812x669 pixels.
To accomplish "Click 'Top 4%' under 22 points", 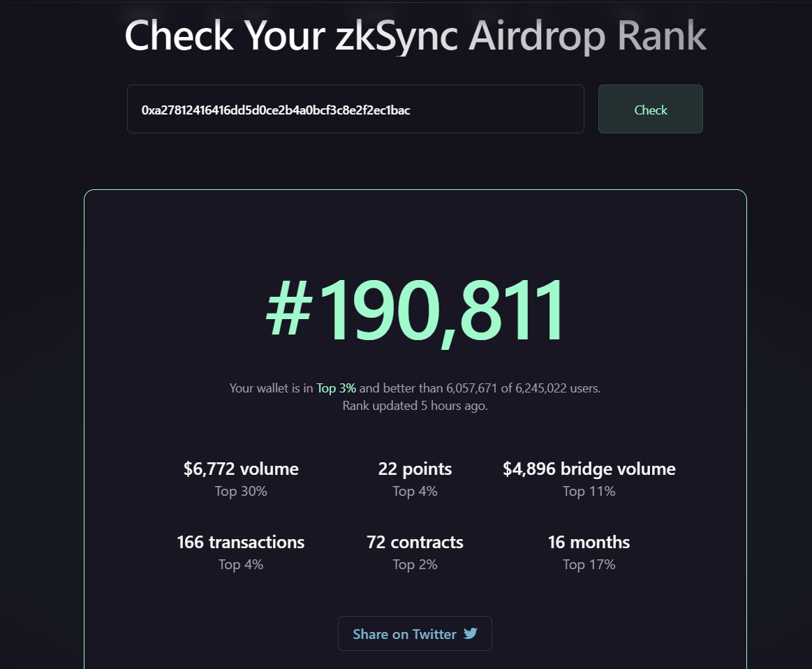I will coord(415,491).
